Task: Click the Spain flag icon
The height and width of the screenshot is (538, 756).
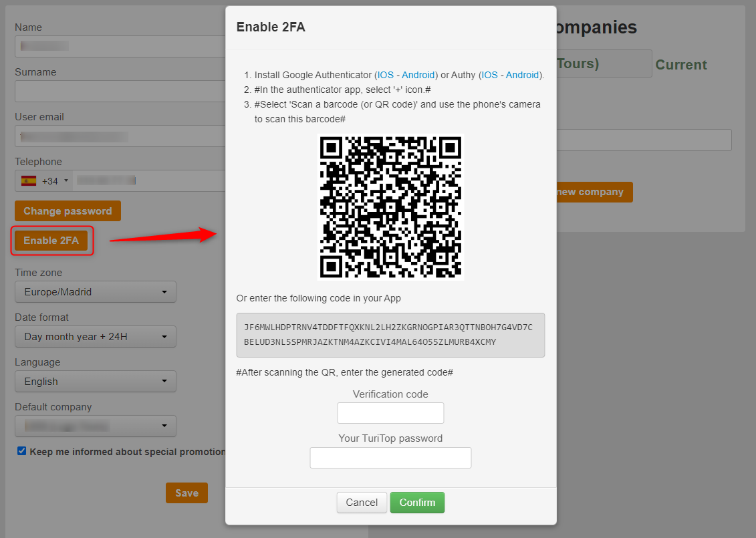Action: [29, 180]
